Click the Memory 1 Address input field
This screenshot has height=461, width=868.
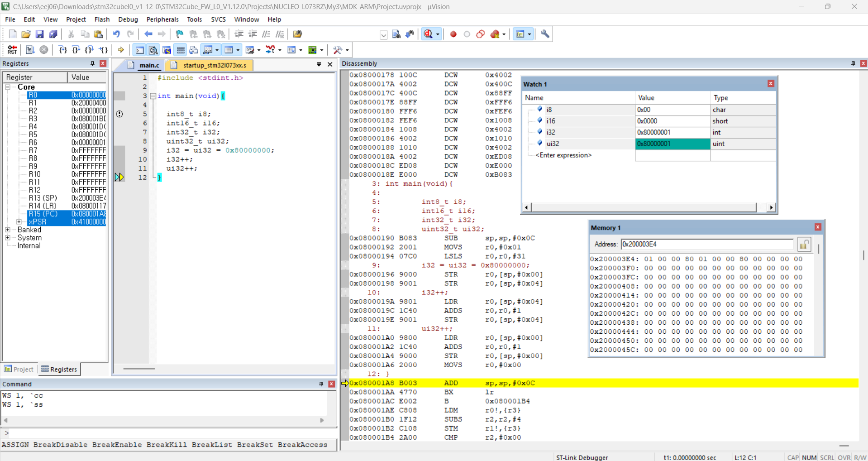tap(707, 245)
